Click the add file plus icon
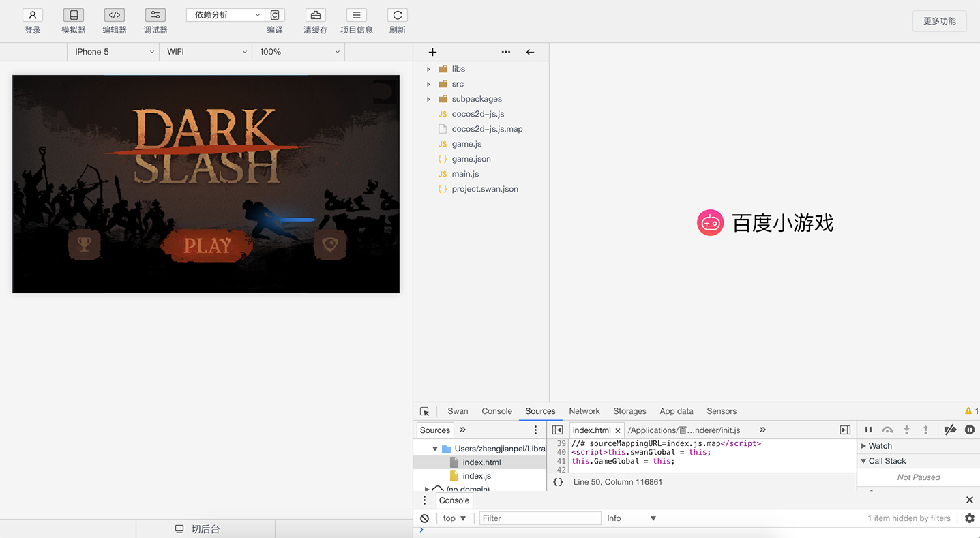 (432, 52)
